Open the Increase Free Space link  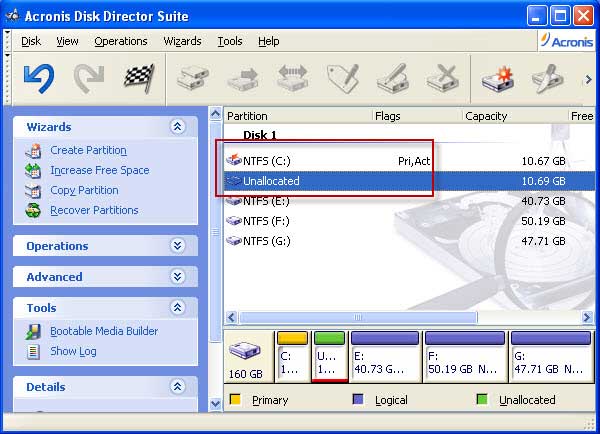[x=100, y=170]
